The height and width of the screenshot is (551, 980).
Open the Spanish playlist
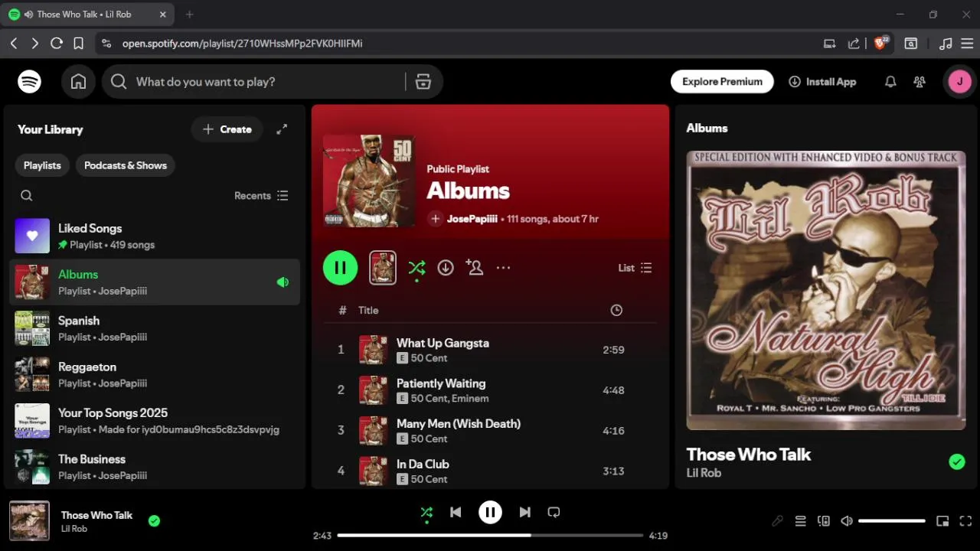[x=154, y=328]
